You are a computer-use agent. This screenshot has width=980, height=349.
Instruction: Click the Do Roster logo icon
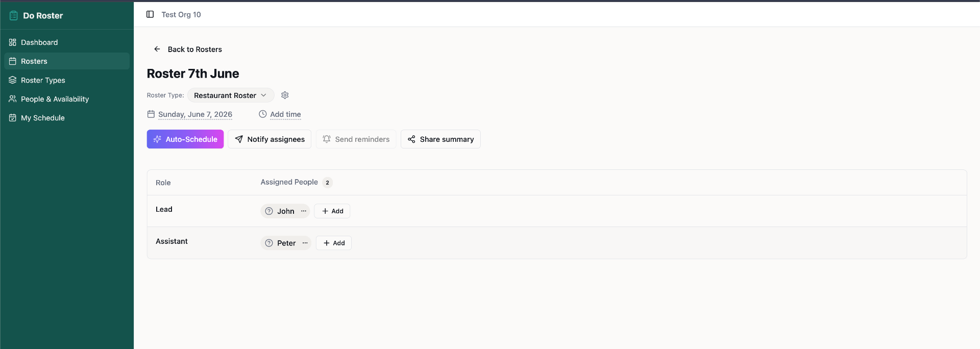tap(14, 16)
